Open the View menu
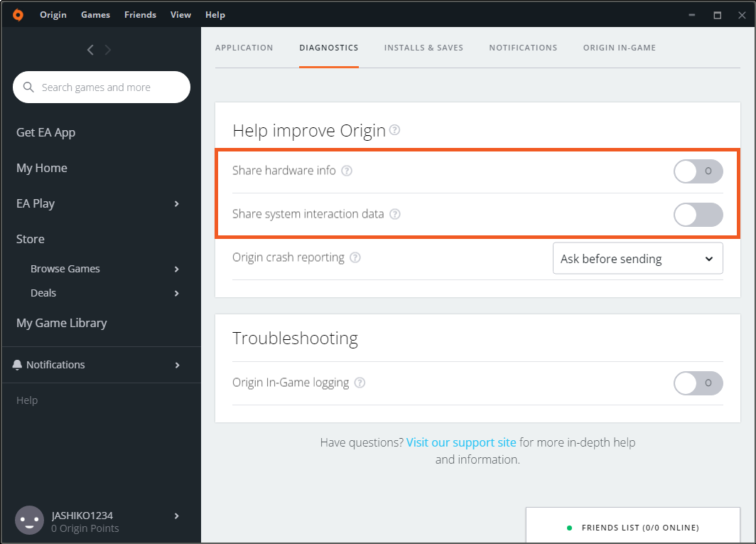 coord(180,15)
